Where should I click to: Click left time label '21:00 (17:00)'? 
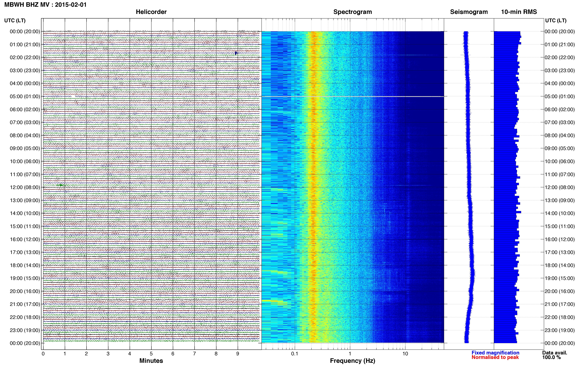[x=25, y=304]
